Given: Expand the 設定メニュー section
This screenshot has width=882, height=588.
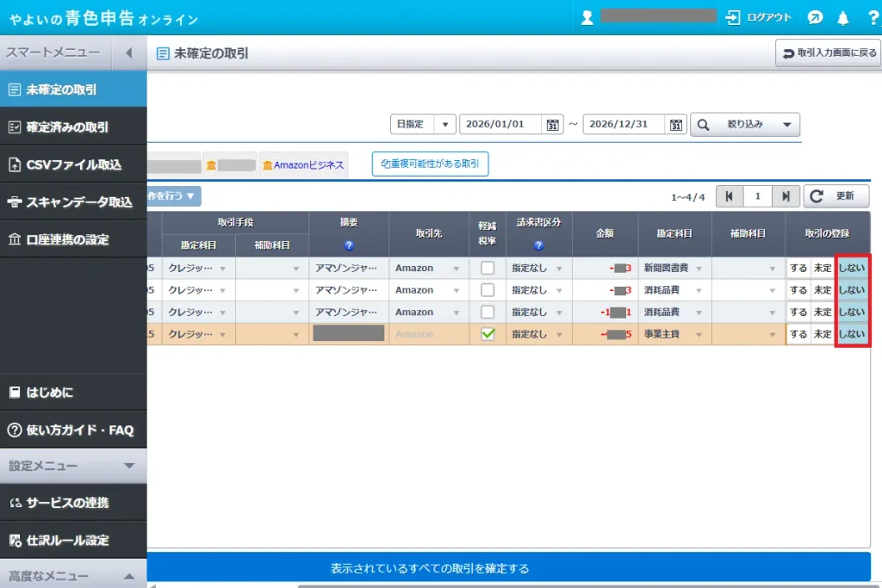Looking at the screenshot, I should point(73,466).
